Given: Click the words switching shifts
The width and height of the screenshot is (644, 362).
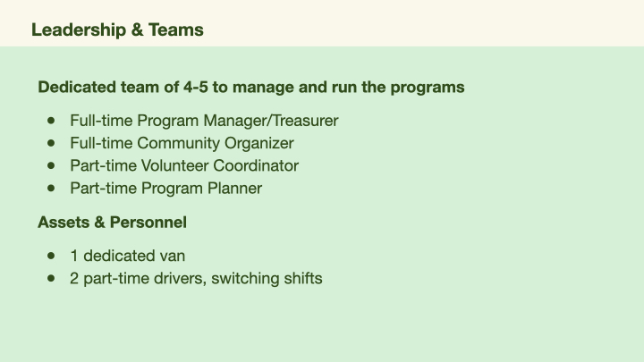Looking at the screenshot, I should 267,278.
